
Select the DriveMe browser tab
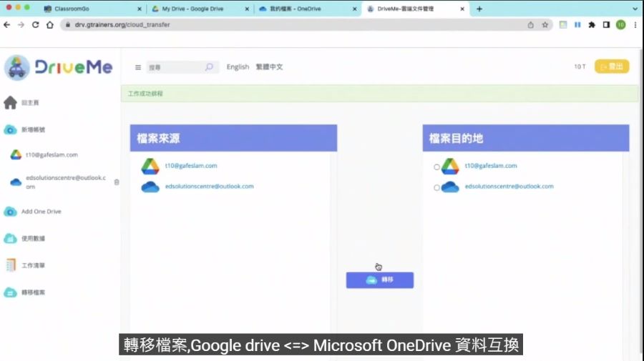415,9
